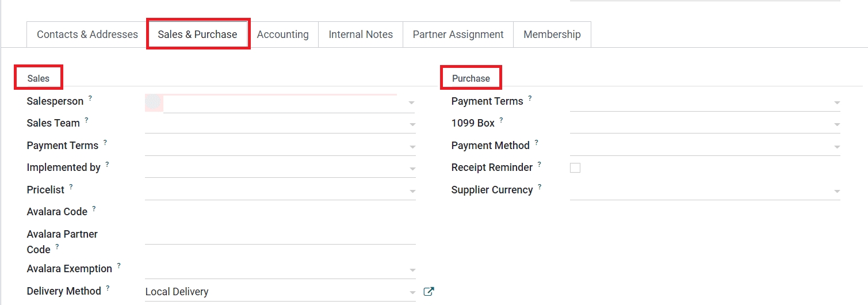Expand the Supplier Currency dropdown
This screenshot has width=868, height=305.
click(836, 191)
